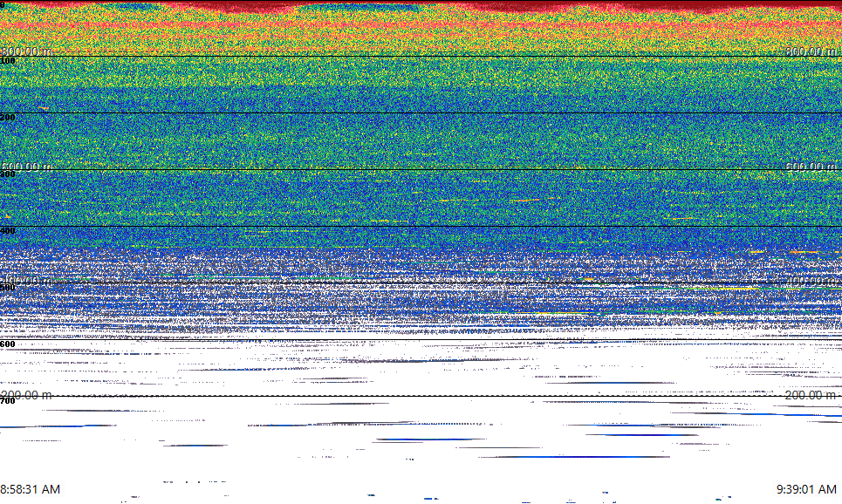Select the right-side 800.00 m range label
Image resolution: width=842 pixels, height=504 pixels.
pyautogui.click(x=811, y=51)
